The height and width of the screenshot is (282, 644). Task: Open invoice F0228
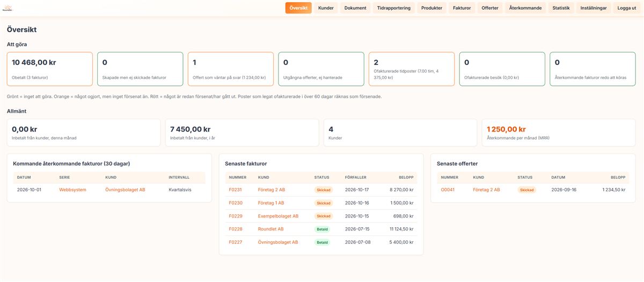[x=236, y=229]
